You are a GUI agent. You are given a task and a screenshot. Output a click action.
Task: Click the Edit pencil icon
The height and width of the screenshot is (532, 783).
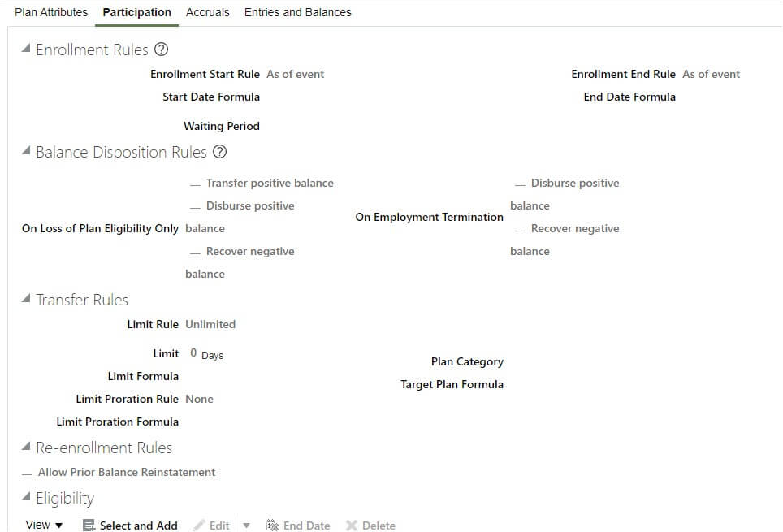[x=199, y=525]
